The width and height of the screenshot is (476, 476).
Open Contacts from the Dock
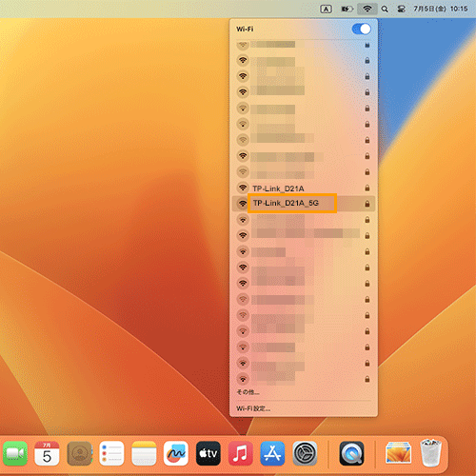[79, 453]
